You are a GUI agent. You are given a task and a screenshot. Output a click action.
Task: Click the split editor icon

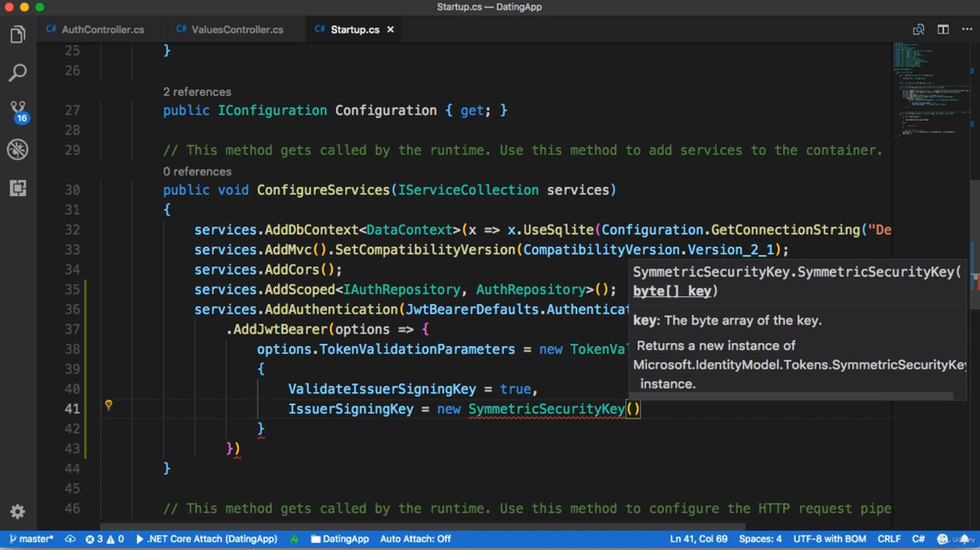[943, 29]
